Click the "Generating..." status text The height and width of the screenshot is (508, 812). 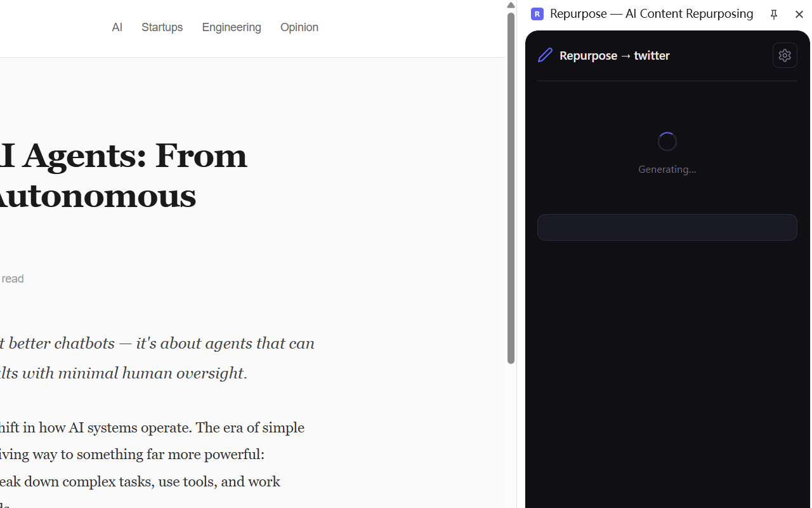click(667, 170)
